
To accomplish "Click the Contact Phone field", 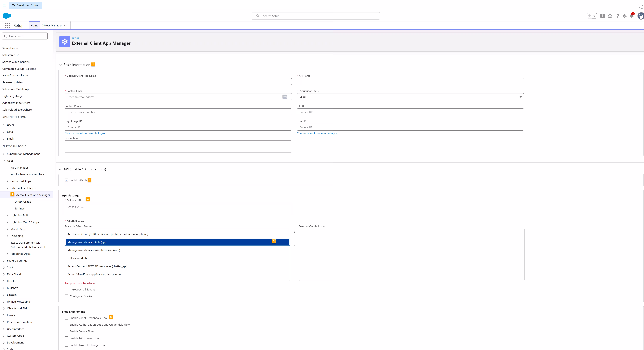I will 178,112.
